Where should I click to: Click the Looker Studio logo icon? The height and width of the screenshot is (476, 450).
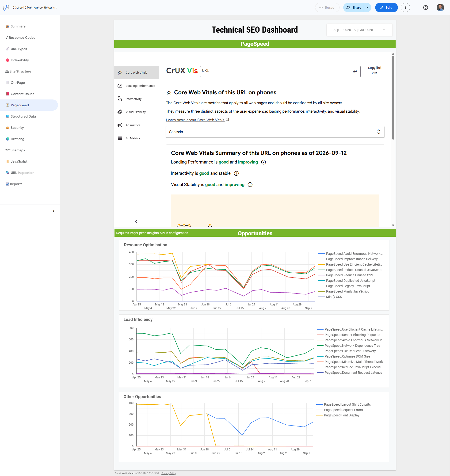tap(6, 8)
